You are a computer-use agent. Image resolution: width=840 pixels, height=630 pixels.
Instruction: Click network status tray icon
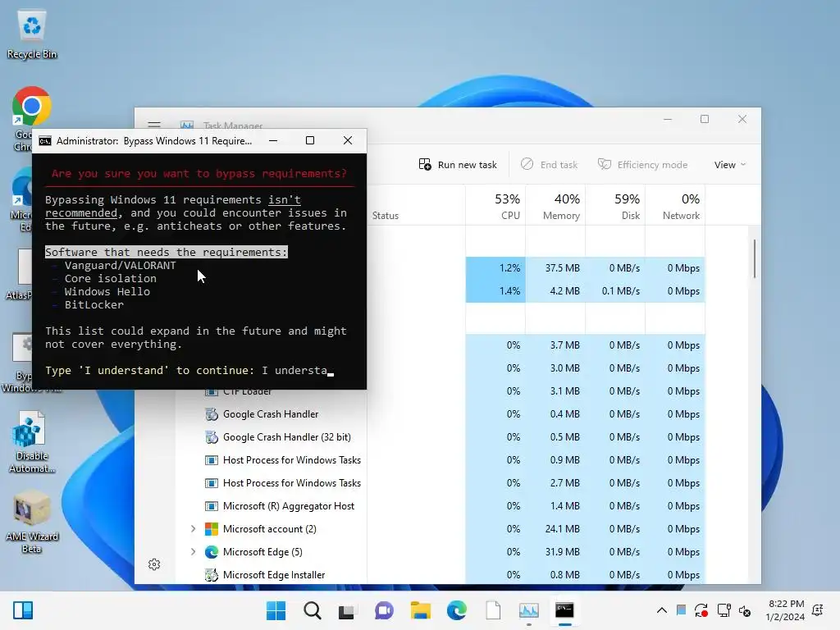(x=724, y=610)
